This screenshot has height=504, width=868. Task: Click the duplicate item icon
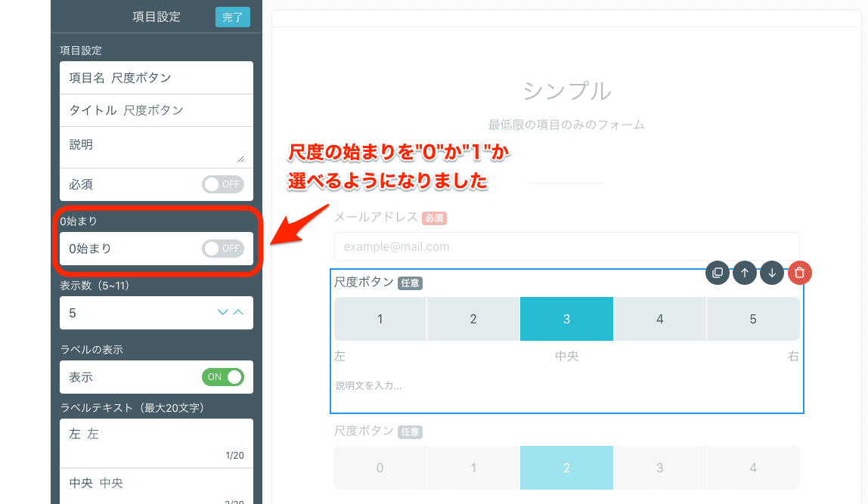click(x=718, y=273)
